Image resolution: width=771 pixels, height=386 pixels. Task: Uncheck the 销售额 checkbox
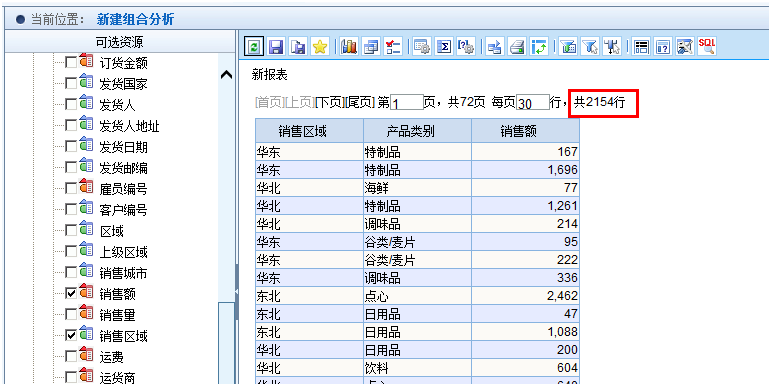(71, 294)
